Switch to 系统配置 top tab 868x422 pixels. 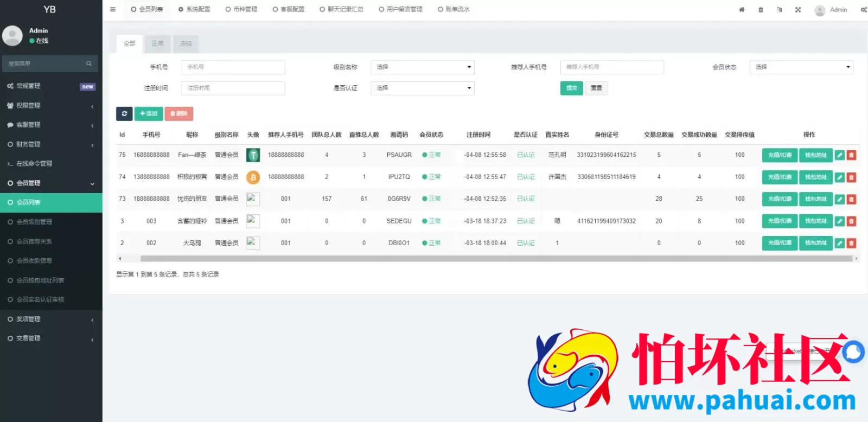pyautogui.click(x=194, y=9)
